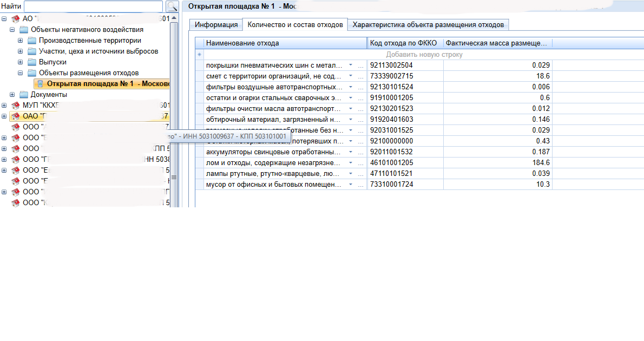Open dropdown for смет с территории организаций row

click(350, 76)
